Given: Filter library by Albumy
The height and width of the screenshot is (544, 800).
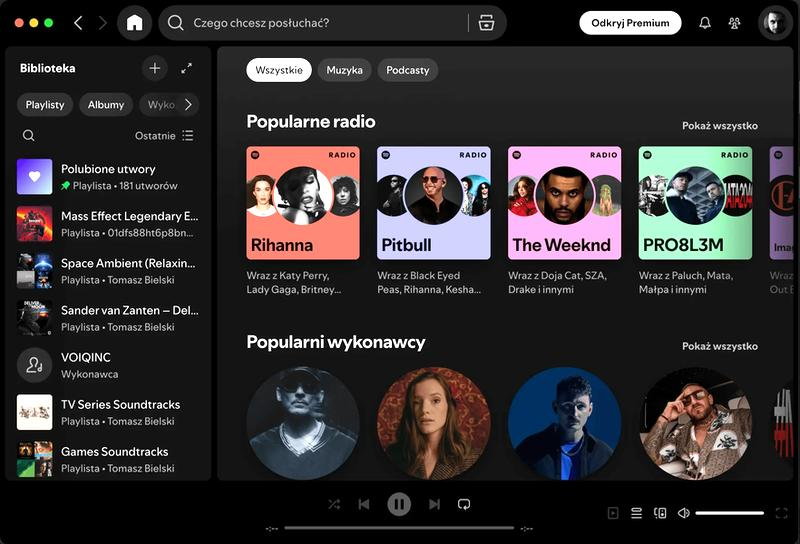Looking at the screenshot, I should [106, 105].
